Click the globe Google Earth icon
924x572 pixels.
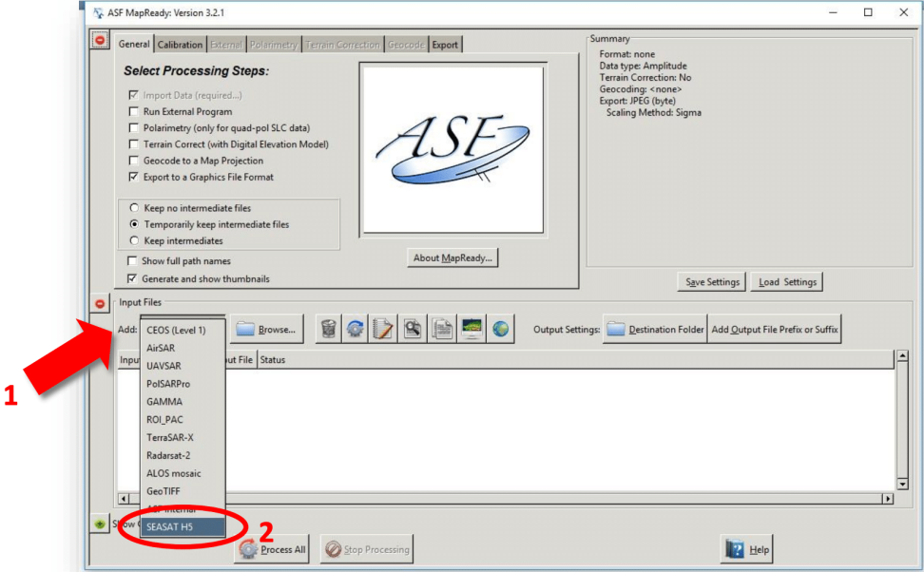tap(501, 329)
